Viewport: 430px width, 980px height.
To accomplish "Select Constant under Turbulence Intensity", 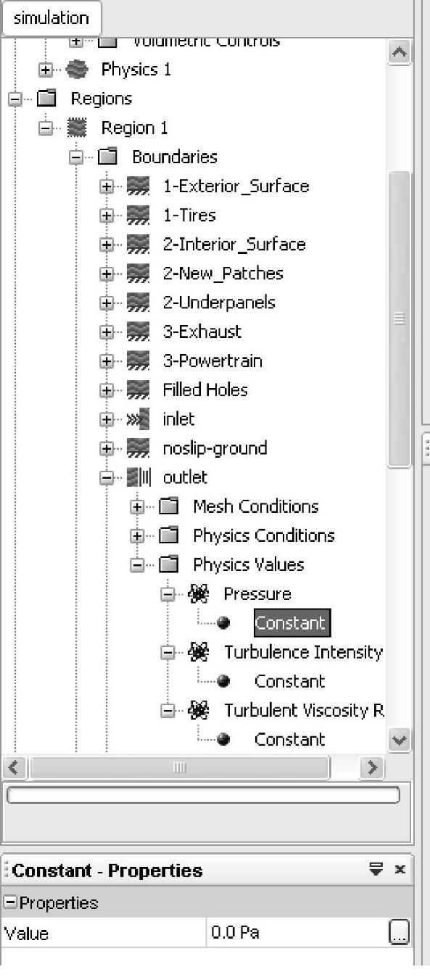I will click(x=289, y=681).
